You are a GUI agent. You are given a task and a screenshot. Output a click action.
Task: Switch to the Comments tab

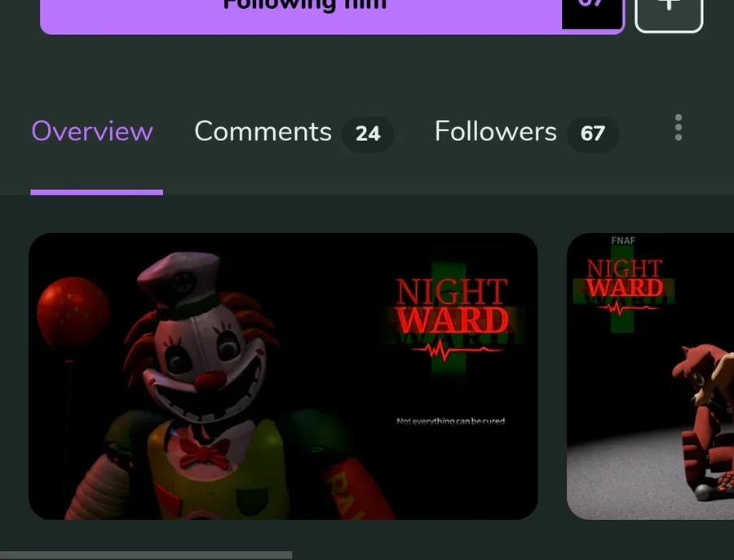[x=263, y=131]
